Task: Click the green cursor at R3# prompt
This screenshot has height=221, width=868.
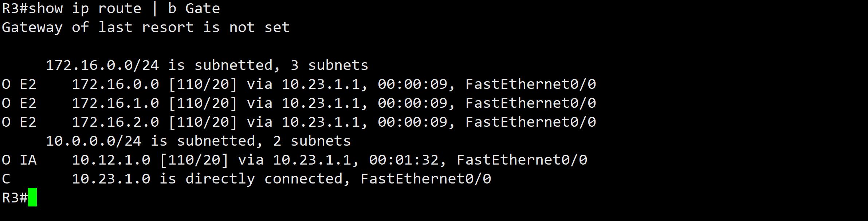Action: click(x=32, y=197)
